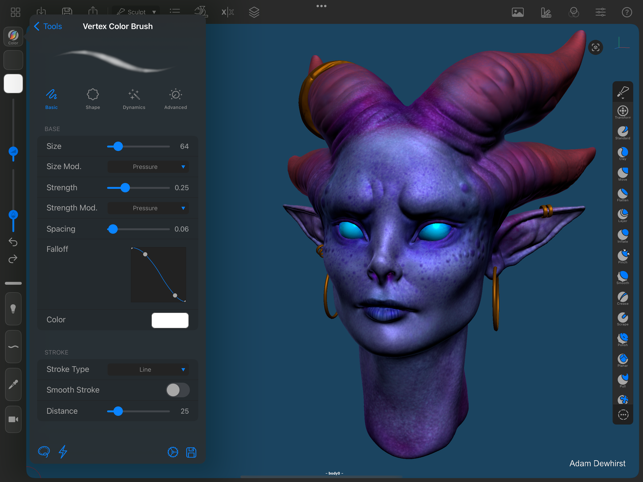Go back to Tools list
643x482 pixels.
(x=48, y=26)
